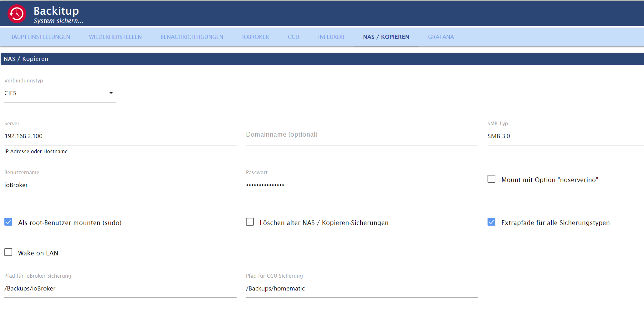644x314 pixels.
Task: Click the Backitup clock logo icon
Action: (17, 14)
